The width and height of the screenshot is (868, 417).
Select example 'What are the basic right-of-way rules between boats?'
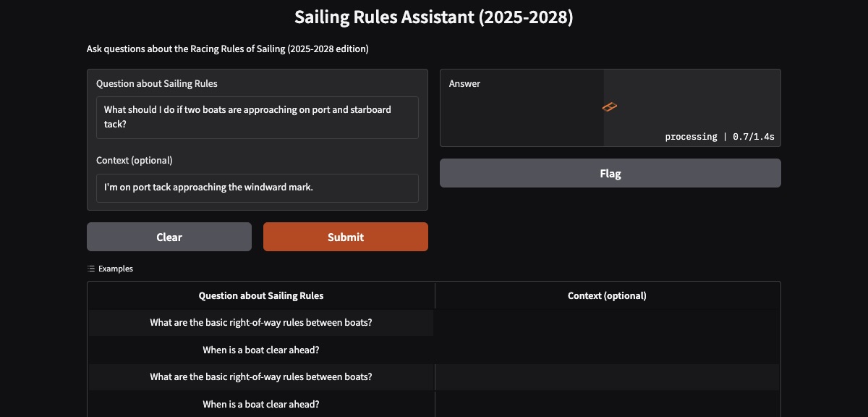click(260, 322)
